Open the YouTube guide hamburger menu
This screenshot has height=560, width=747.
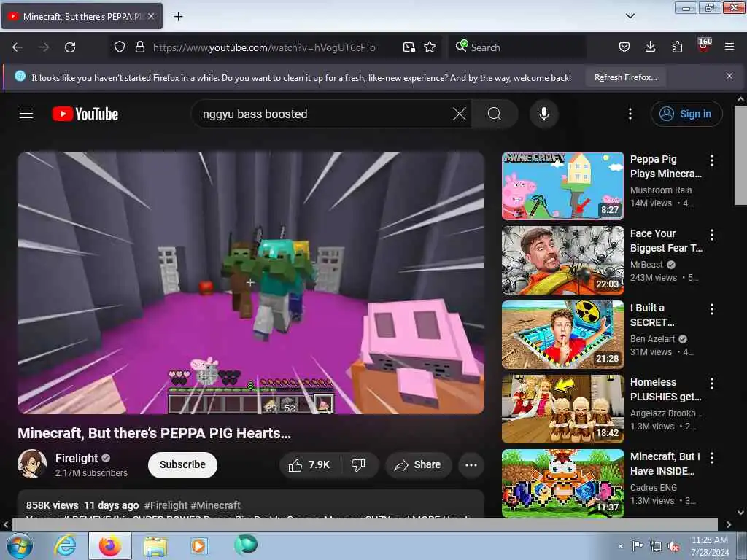(x=26, y=114)
